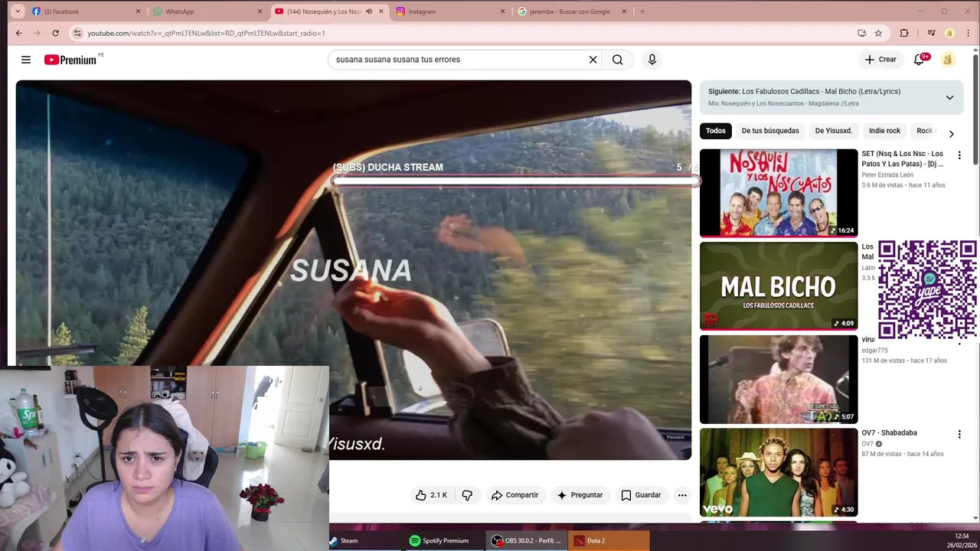Open Peter Estrada León channel link
This screenshot has height=551, width=980.
click(887, 175)
